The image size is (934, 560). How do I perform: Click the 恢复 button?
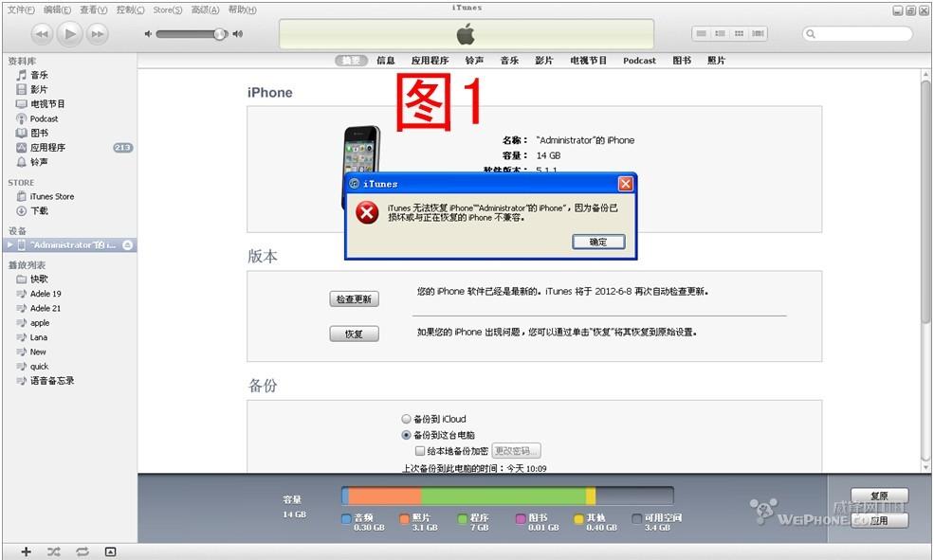click(354, 334)
